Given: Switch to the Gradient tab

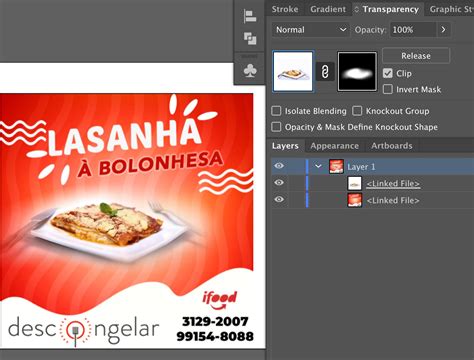Looking at the screenshot, I should point(328,9).
